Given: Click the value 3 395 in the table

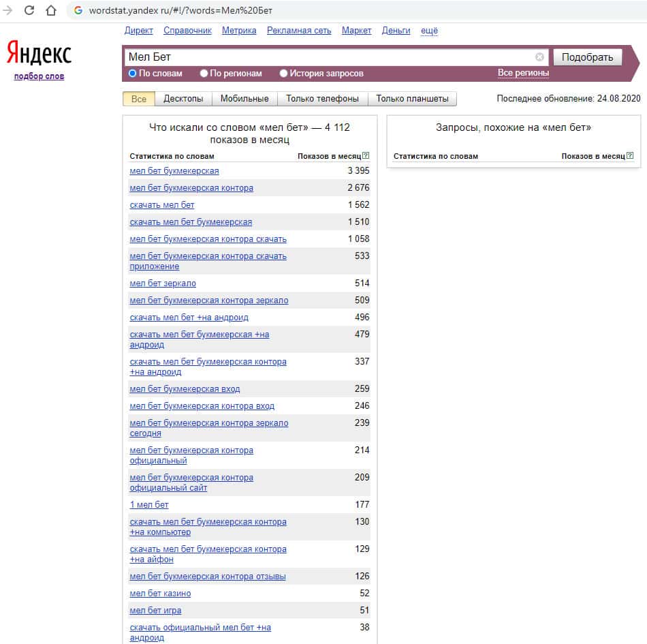Looking at the screenshot, I should pos(358,170).
